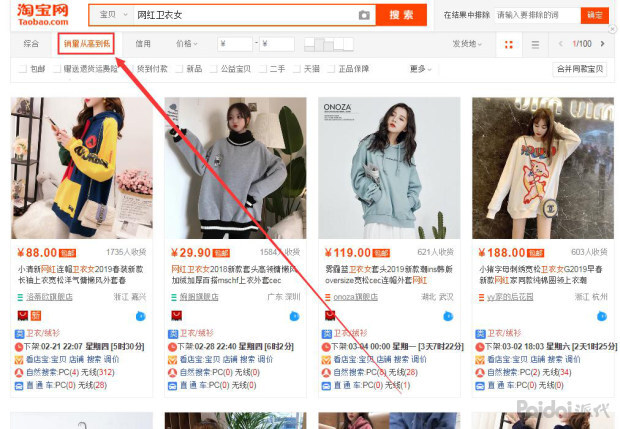The height and width of the screenshot is (429, 620).
Task: Click 调价 in the ¥88.00 card
Action: 112,360
